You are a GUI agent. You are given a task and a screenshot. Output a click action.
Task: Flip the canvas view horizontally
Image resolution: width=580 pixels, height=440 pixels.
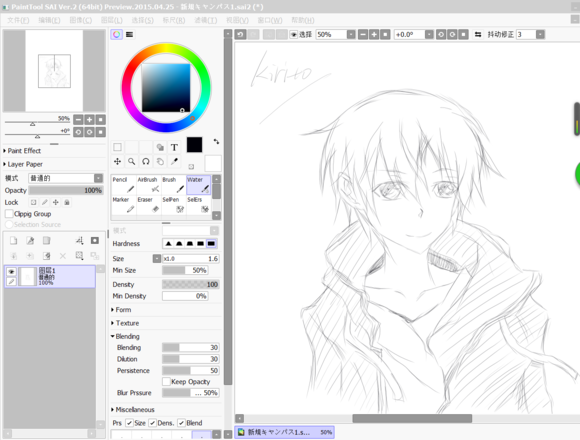tap(478, 34)
